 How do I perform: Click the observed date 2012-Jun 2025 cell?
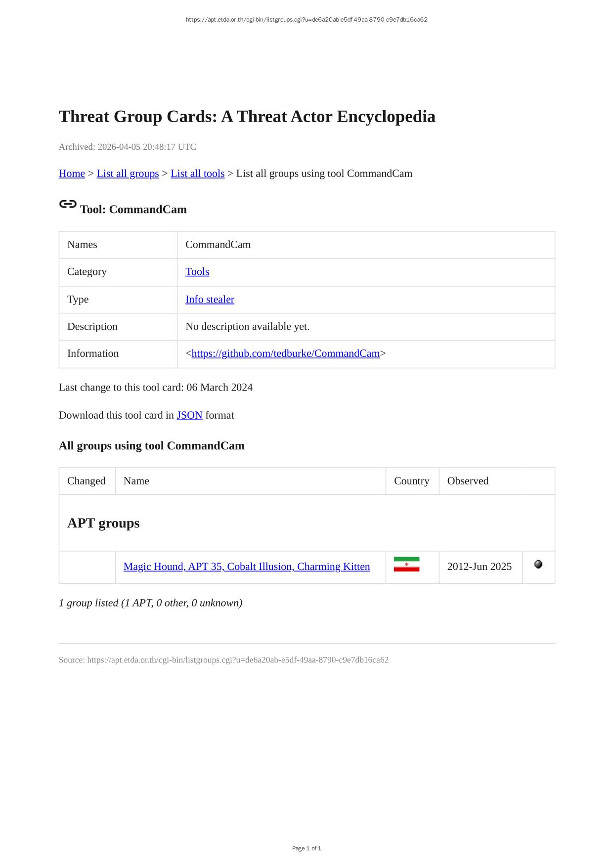point(479,566)
